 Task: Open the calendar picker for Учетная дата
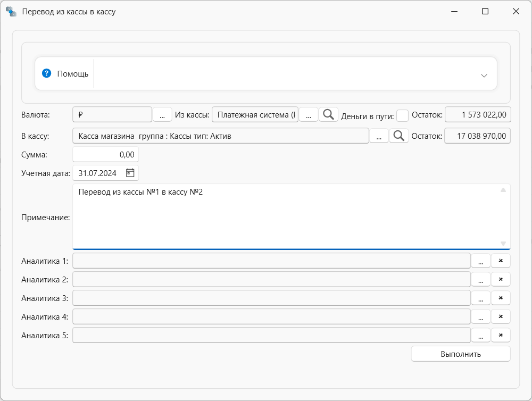pyautogui.click(x=130, y=173)
